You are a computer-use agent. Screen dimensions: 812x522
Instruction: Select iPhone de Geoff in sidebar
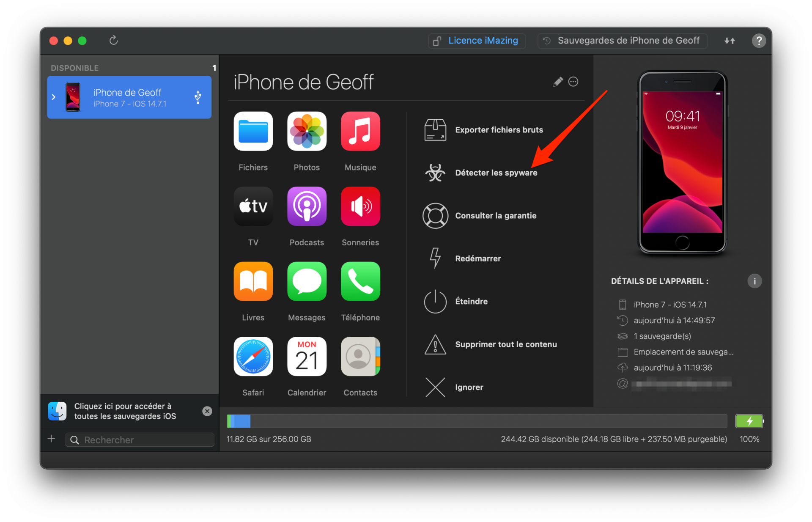pos(129,97)
